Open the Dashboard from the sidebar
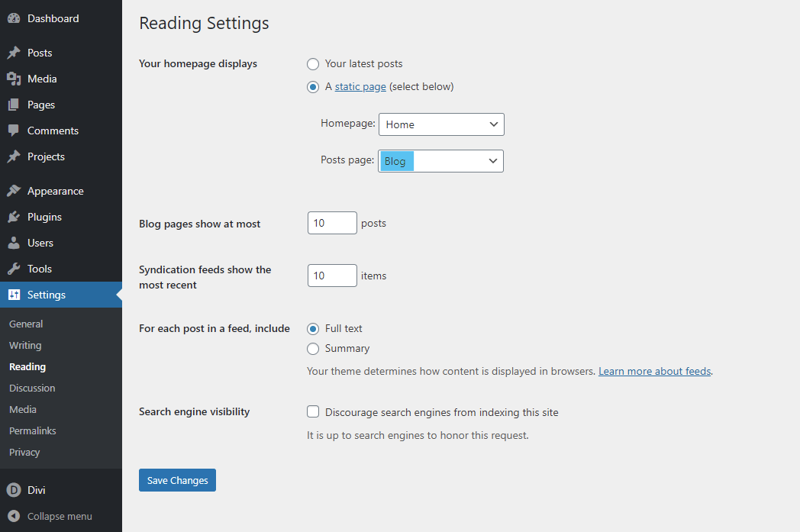 coord(14,18)
